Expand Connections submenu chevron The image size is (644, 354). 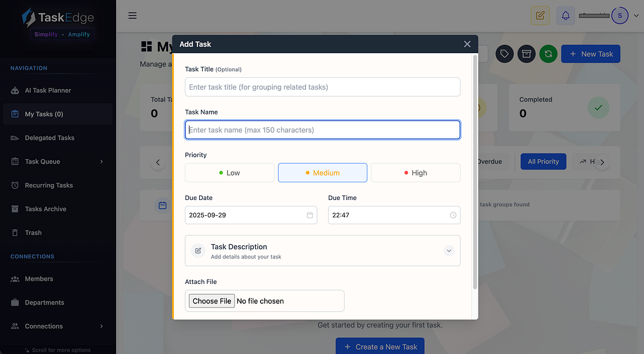tap(101, 326)
